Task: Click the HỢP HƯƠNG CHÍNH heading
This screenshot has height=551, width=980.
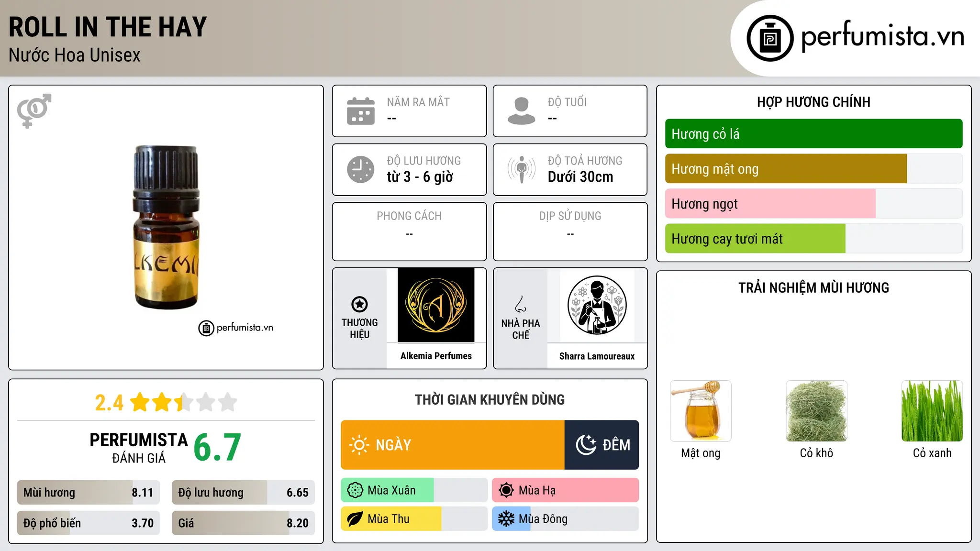Action: (x=813, y=102)
